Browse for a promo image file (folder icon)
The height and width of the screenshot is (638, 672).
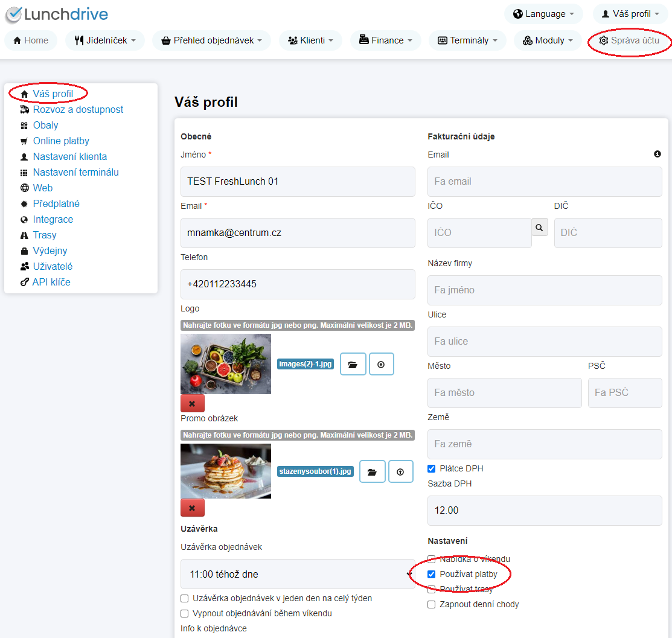(x=372, y=472)
